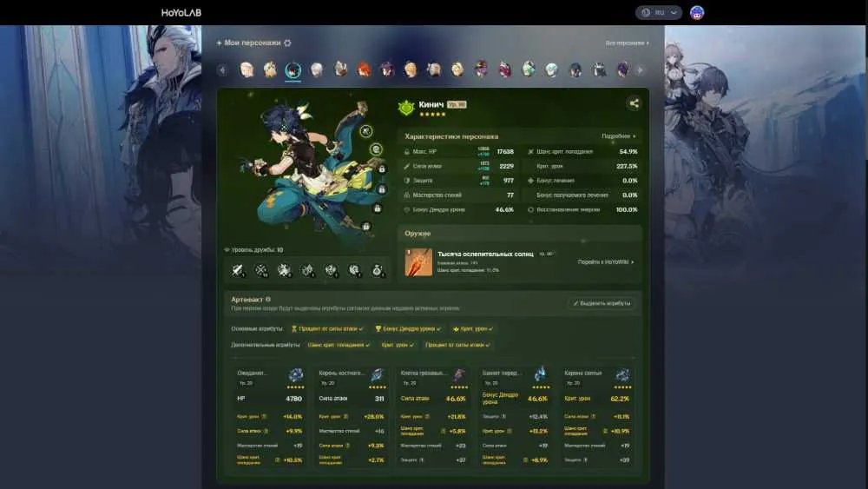Open the Все персонажи link
The image size is (868, 489).
coord(627,43)
